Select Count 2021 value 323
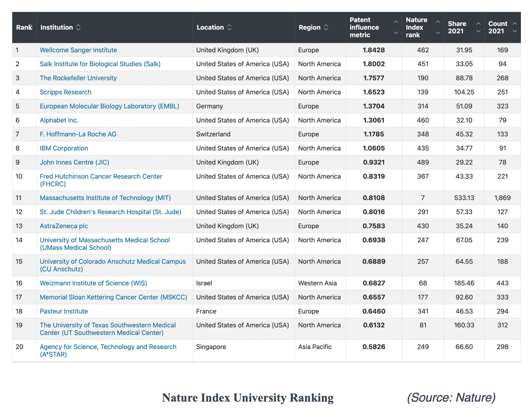Screen dimensions: 532x418 502,106
